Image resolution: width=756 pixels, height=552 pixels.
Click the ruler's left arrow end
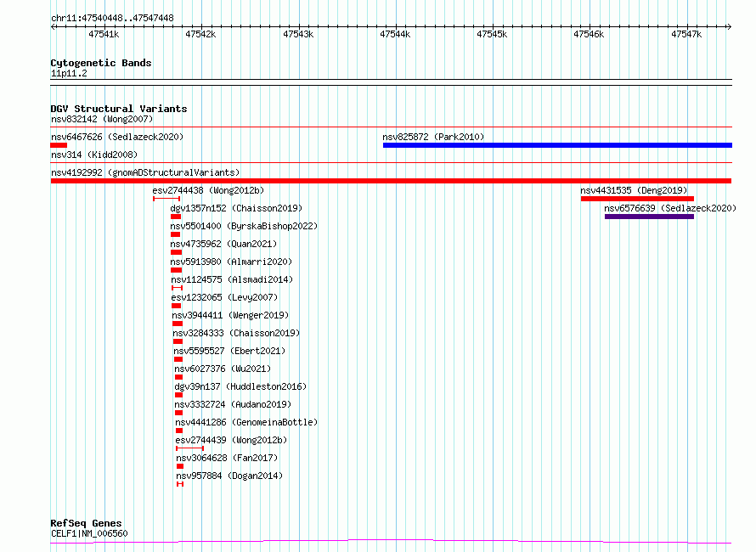[x=53, y=26]
